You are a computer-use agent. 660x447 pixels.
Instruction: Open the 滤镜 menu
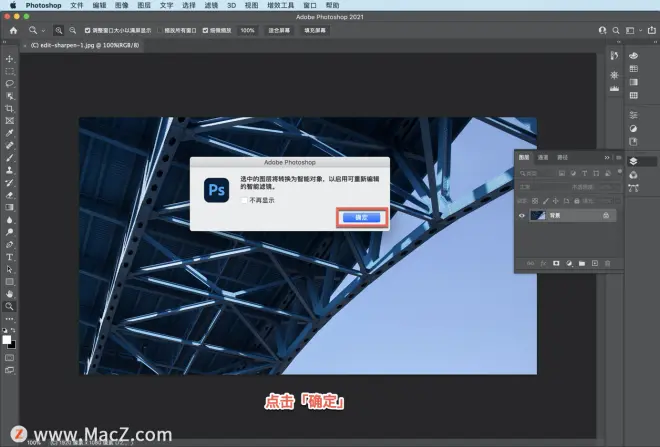[x=211, y=5]
